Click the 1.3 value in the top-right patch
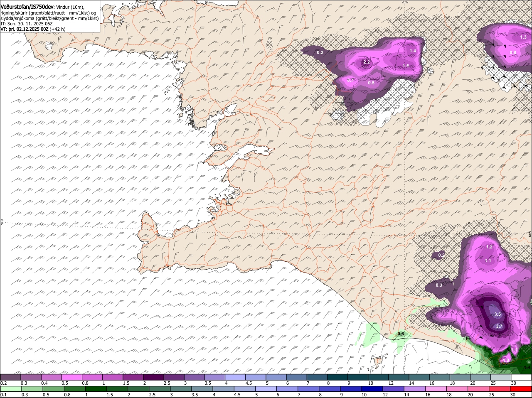Image resolution: width=532 pixels, height=398 pixels. 523,37
